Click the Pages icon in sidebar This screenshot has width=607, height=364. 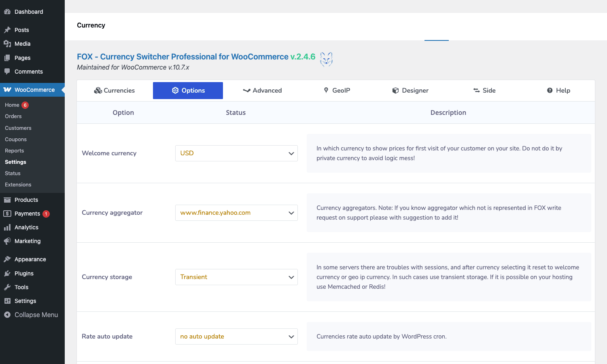[x=7, y=58]
